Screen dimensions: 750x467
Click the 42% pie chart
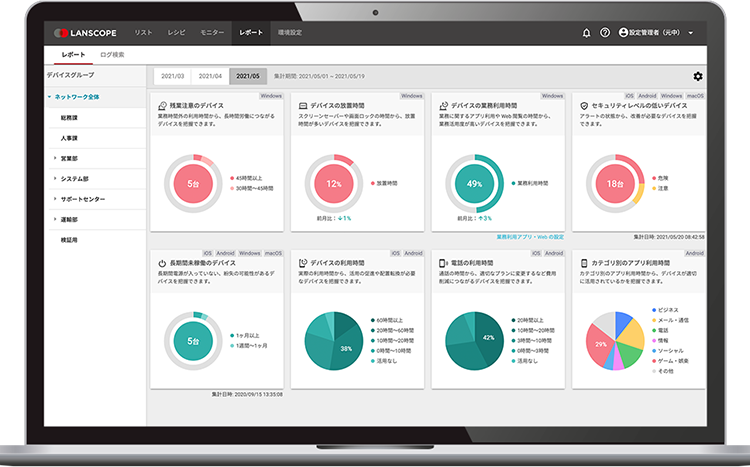(x=474, y=341)
